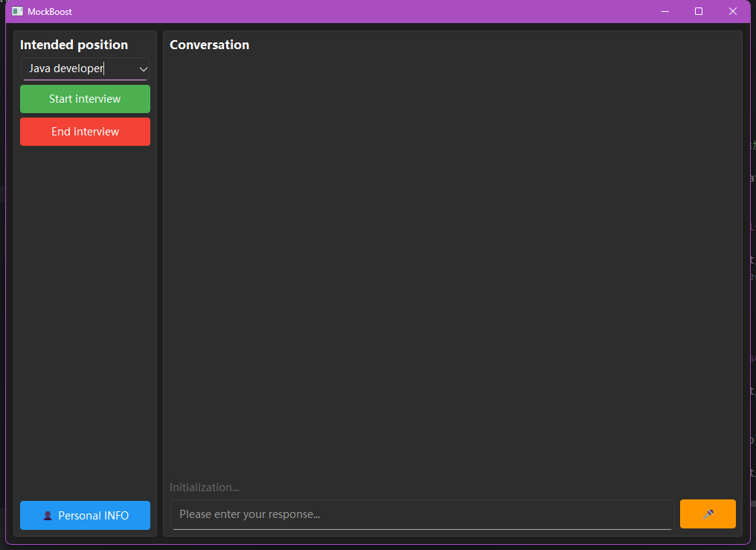Open the Intended position dropdown arrow
Image resolution: width=756 pixels, height=550 pixels.
click(143, 69)
